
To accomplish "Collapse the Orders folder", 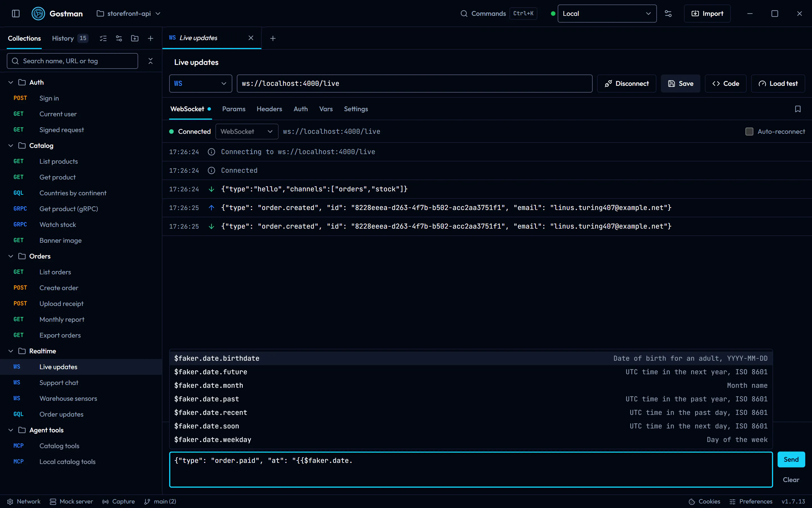I will point(11,256).
